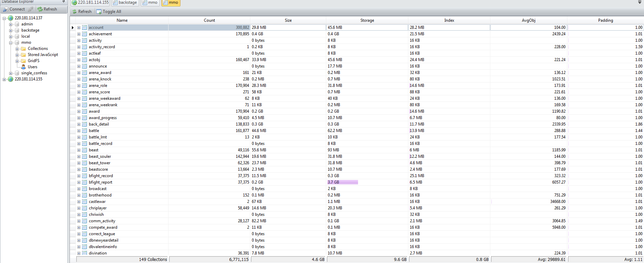Viewport: 644px width, 263px height.
Task: Click the table icon of the divination row
Action: [84, 253]
